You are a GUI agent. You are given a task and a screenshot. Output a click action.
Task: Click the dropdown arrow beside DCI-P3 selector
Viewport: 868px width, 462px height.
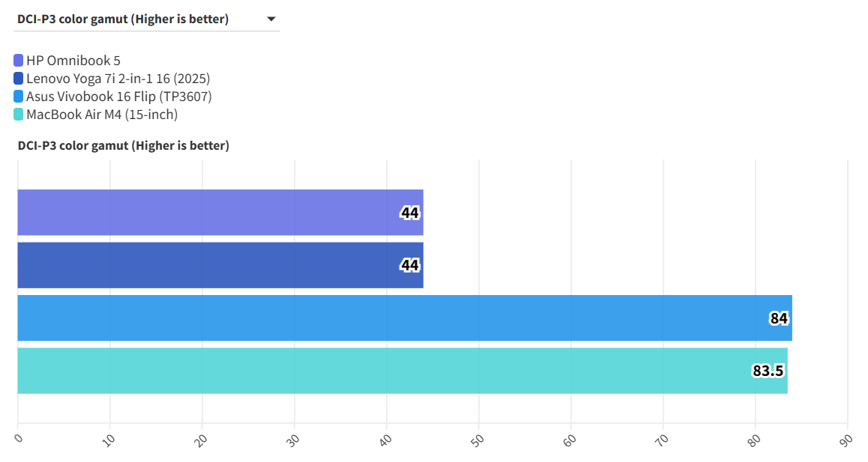(271, 19)
